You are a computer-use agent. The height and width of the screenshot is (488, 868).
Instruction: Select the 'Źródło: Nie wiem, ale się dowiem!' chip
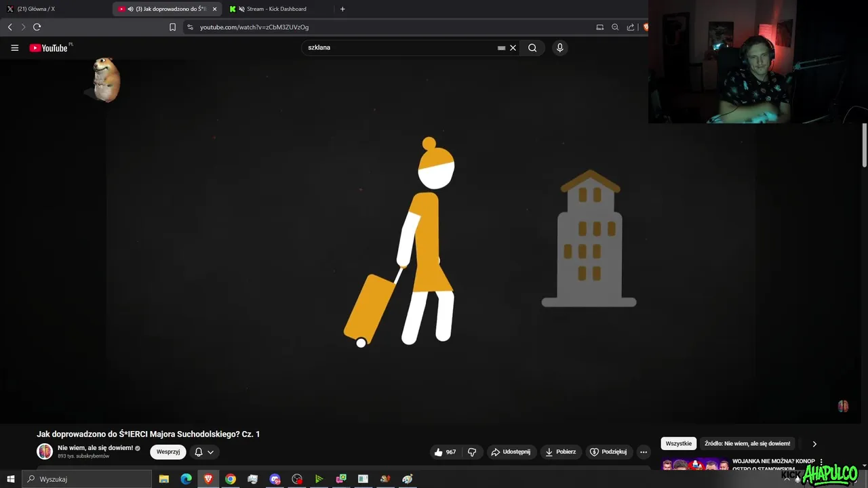click(747, 443)
